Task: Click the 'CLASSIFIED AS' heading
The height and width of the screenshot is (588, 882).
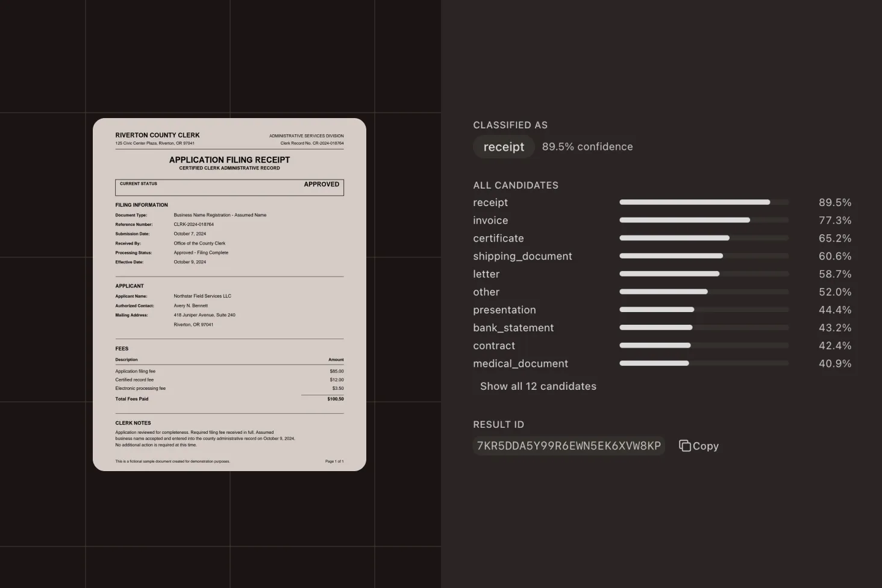Action: click(510, 125)
